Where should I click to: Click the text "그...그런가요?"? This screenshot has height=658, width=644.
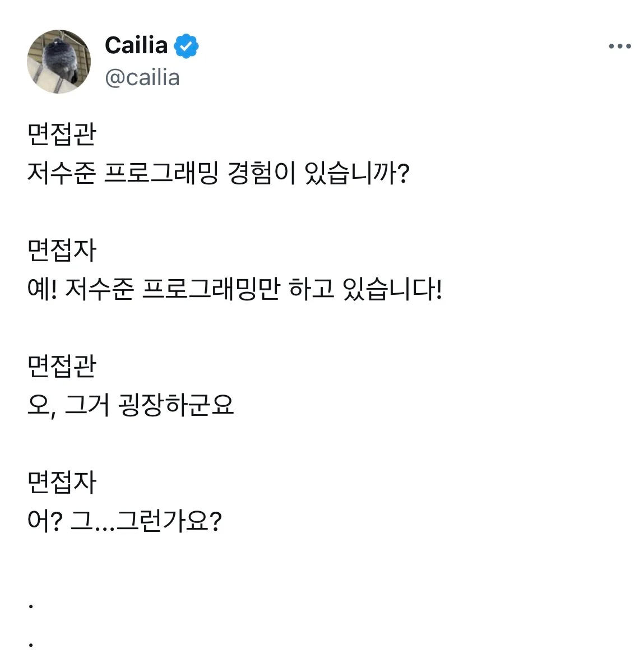pyautogui.click(x=146, y=521)
